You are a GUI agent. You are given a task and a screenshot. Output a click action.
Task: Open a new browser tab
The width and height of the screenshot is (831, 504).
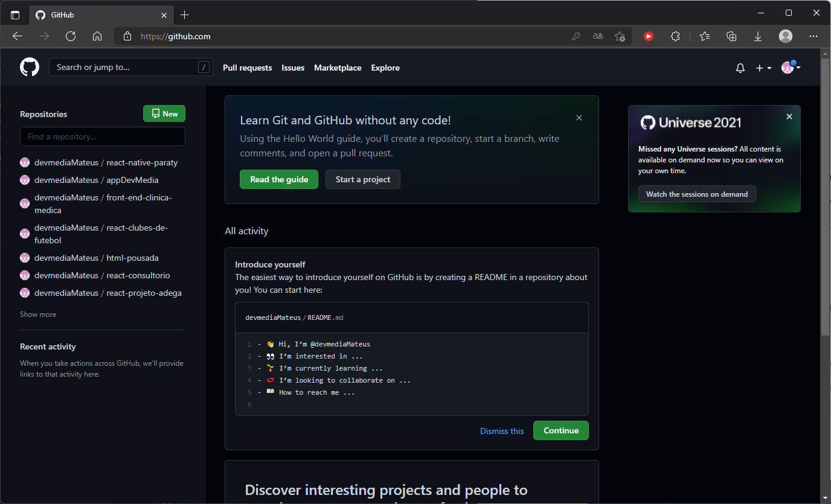[185, 14]
